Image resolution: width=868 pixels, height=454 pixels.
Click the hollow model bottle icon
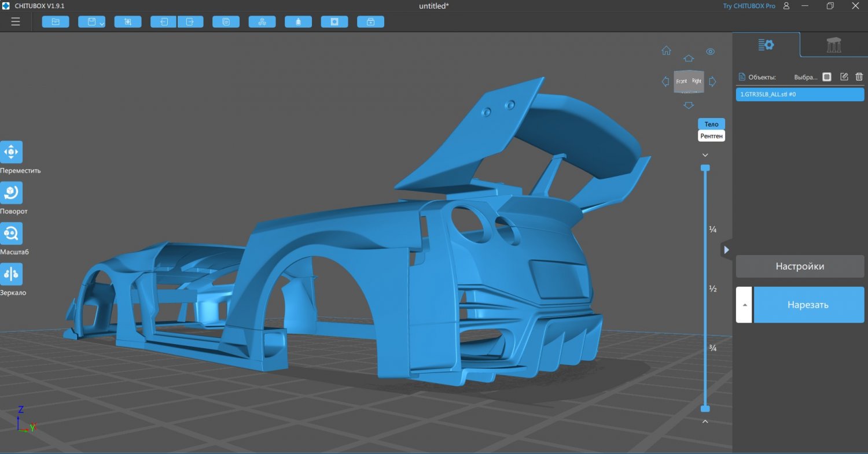click(x=299, y=22)
